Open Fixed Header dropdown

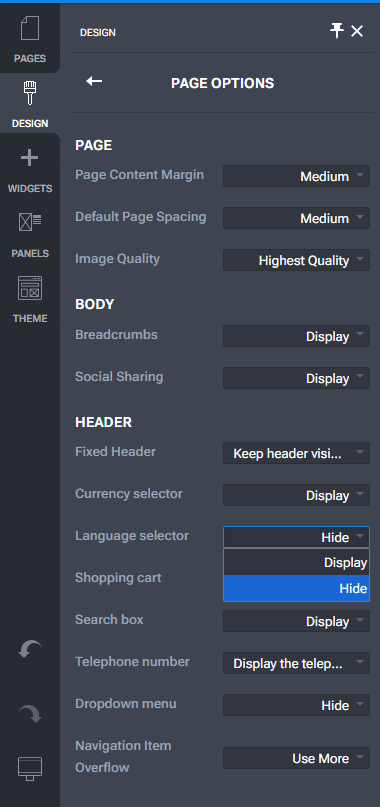[x=296, y=453]
